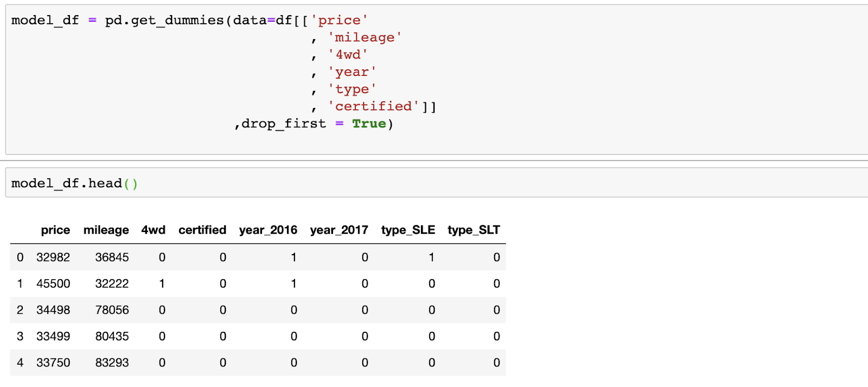Click the 'price' column header
Viewport: 868px width, 387px height.
[x=55, y=230]
